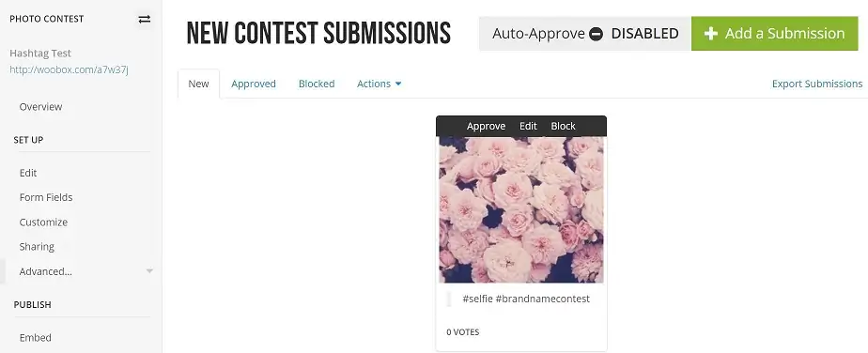Open the Embed option under Publish
The height and width of the screenshot is (353, 868).
(x=36, y=337)
